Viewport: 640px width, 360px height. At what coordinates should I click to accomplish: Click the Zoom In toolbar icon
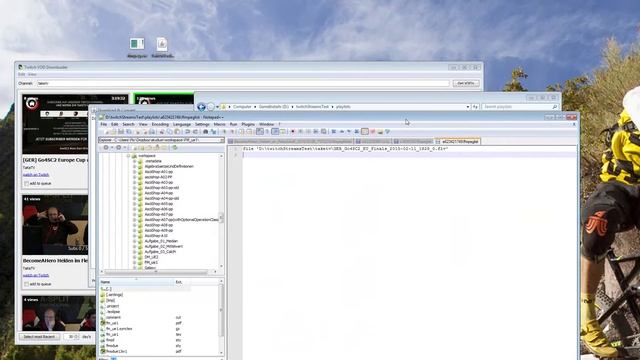(224, 131)
